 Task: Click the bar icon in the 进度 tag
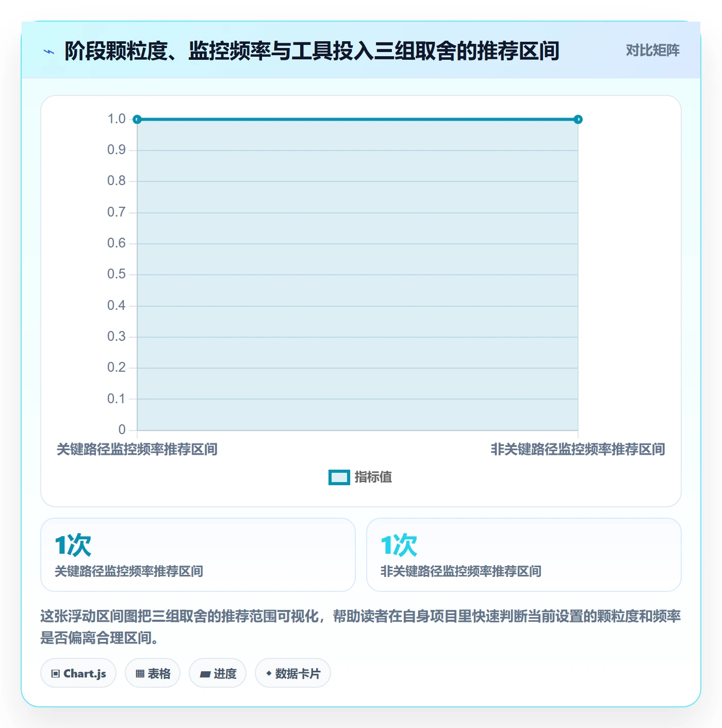click(205, 674)
